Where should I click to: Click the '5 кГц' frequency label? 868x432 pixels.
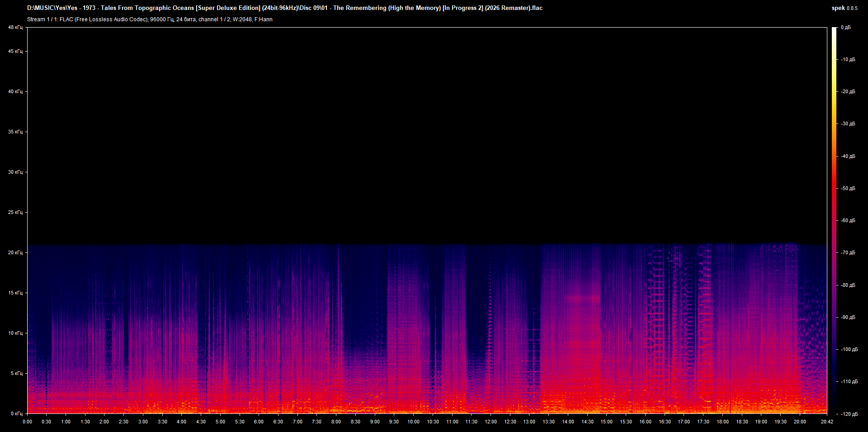click(17, 373)
